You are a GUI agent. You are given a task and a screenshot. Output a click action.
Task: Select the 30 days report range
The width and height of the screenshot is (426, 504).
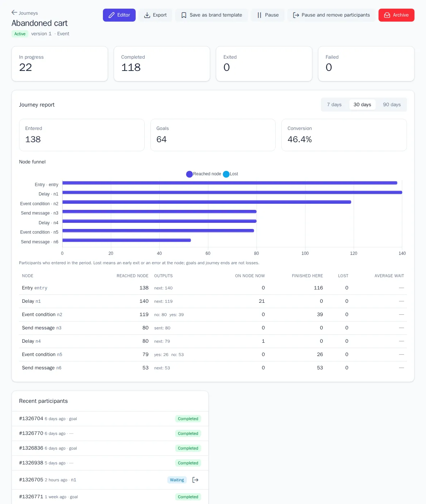click(362, 104)
